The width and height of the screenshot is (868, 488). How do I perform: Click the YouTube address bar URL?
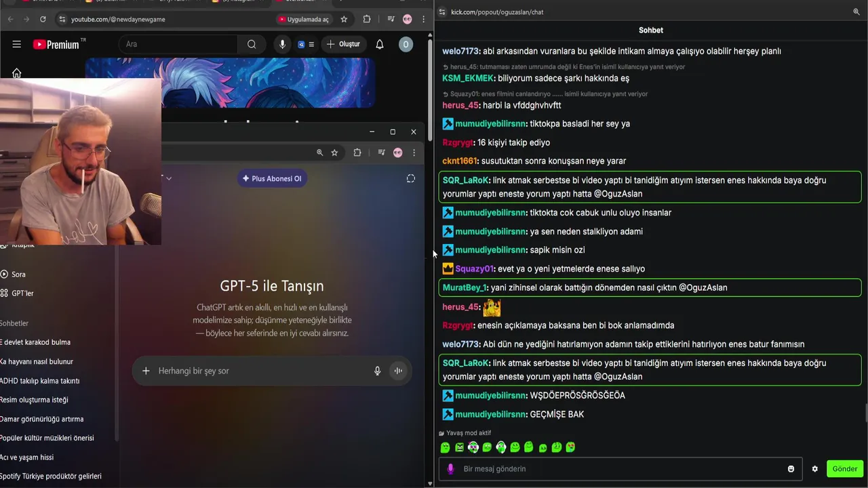click(x=118, y=20)
